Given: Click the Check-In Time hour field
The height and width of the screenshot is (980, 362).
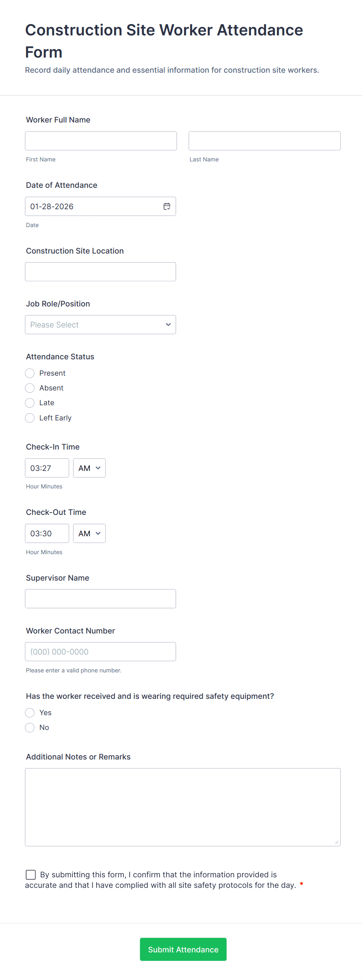Looking at the screenshot, I should [47, 468].
